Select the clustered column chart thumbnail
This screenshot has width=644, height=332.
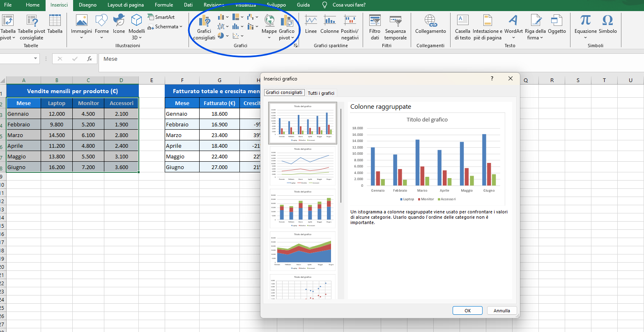tap(303, 123)
